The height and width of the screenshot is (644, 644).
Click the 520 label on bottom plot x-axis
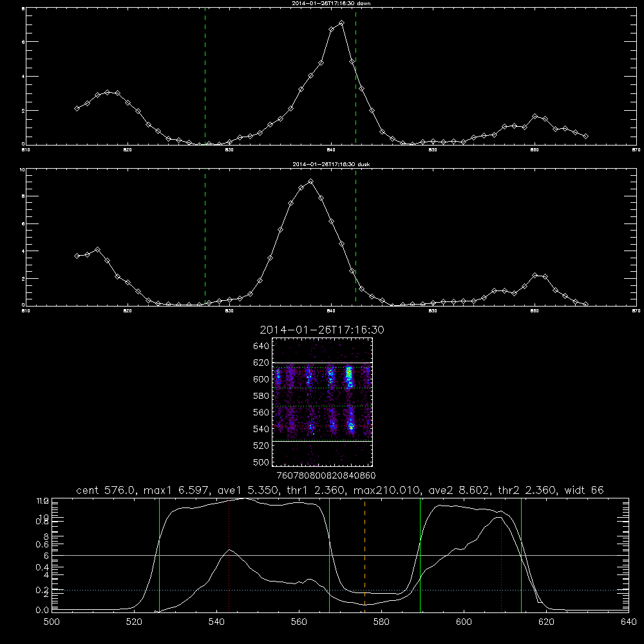coord(134,622)
